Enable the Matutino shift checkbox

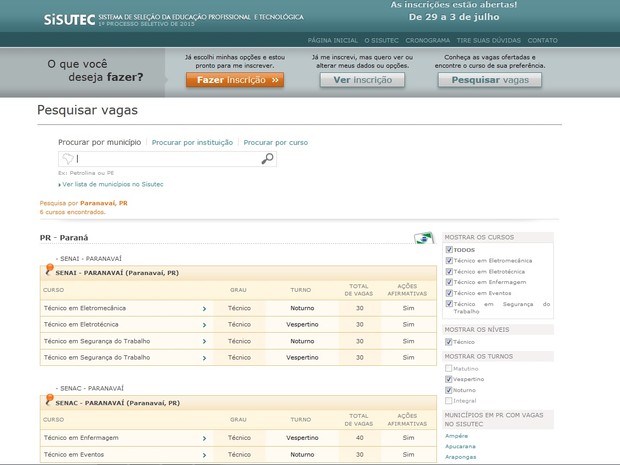tap(449, 369)
